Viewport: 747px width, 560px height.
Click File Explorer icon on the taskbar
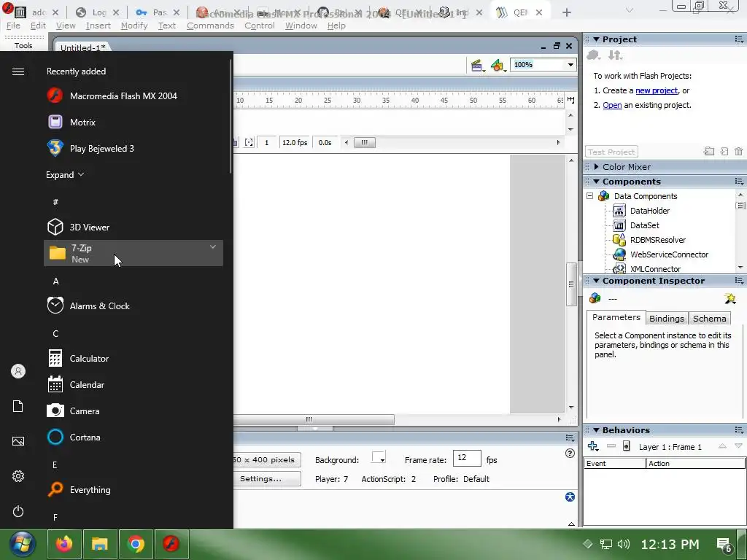click(100, 544)
